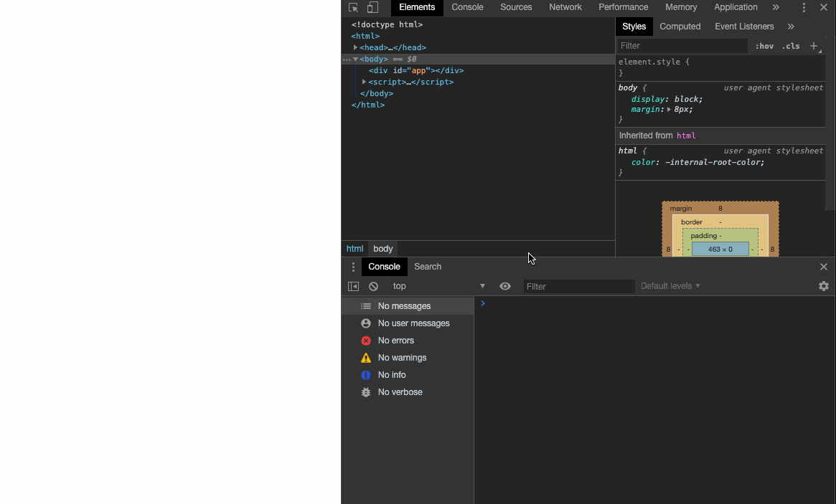Screen dimensions: 836x504
Task: Switch to the Computed styles tab
Action: pos(680,27)
